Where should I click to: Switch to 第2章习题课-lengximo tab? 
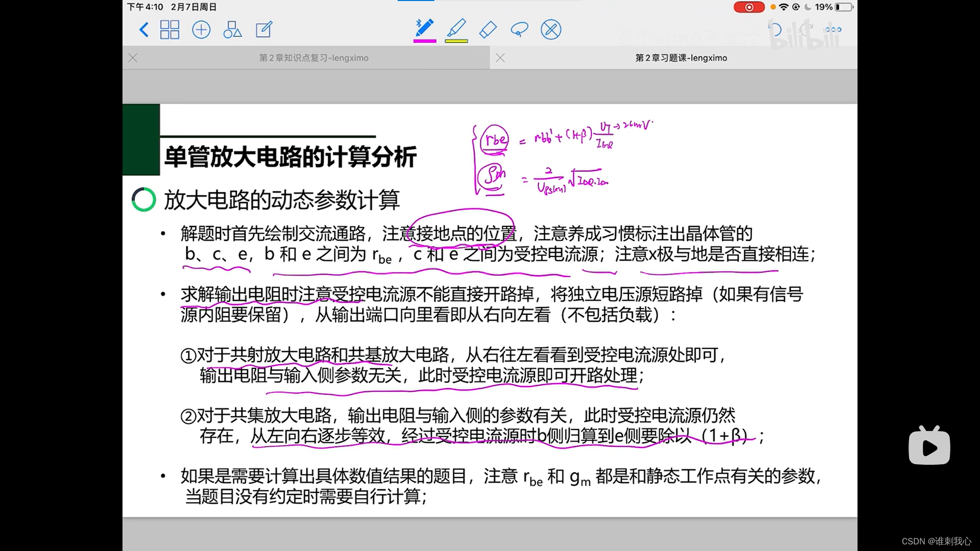(x=681, y=58)
